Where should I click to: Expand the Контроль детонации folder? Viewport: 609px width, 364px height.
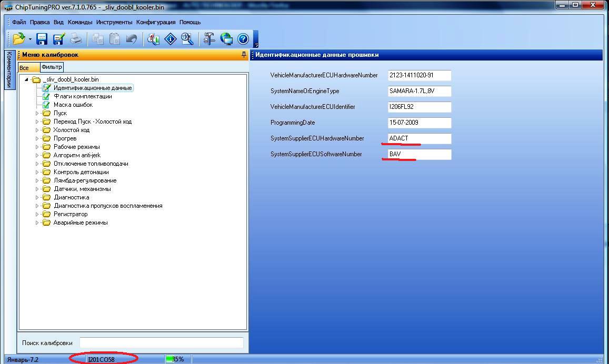37,173
